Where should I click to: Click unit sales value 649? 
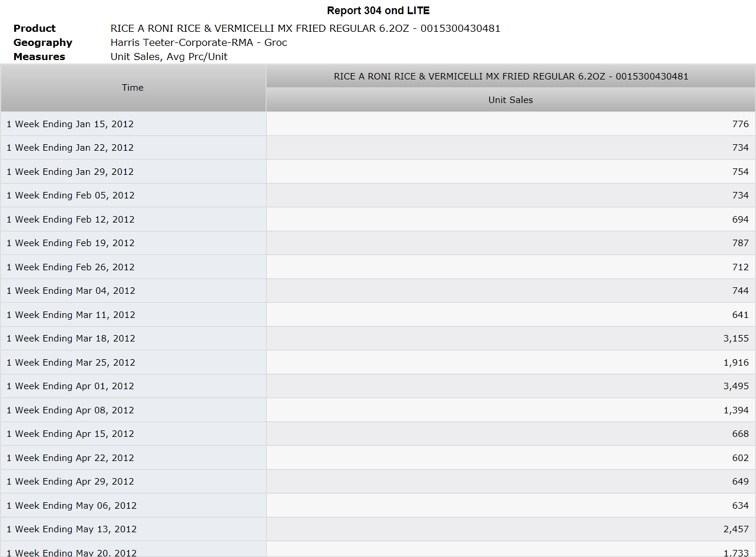741,482
